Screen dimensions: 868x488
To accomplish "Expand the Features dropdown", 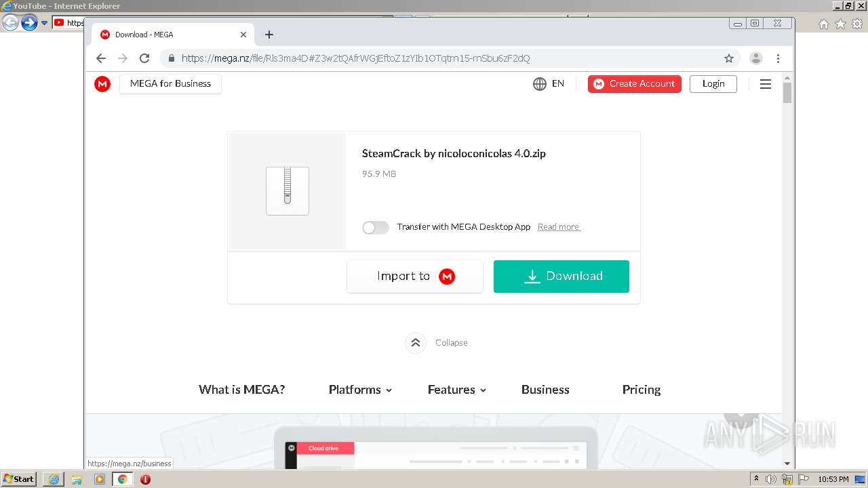I will (456, 390).
